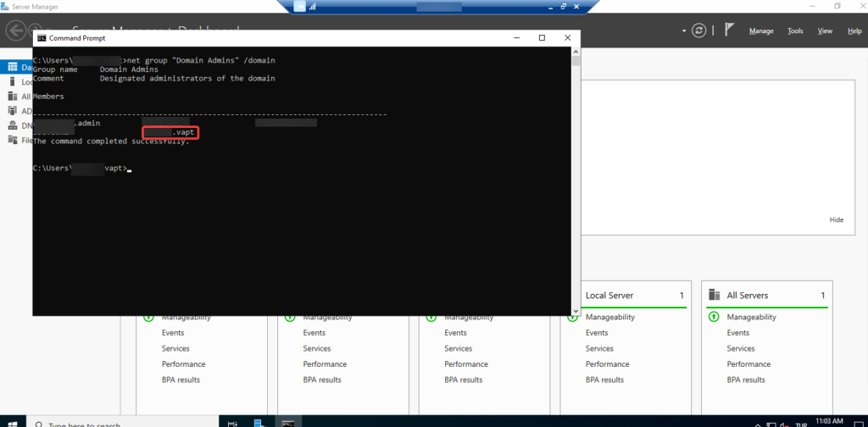The height and width of the screenshot is (427, 868).
Task: Open the Windows Start menu
Action: (12, 422)
